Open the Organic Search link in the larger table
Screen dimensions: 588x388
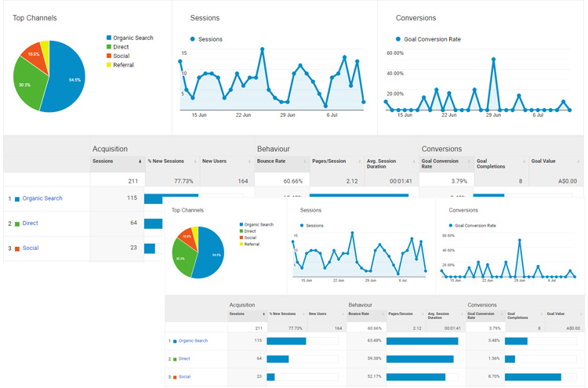tap(42, 198)
